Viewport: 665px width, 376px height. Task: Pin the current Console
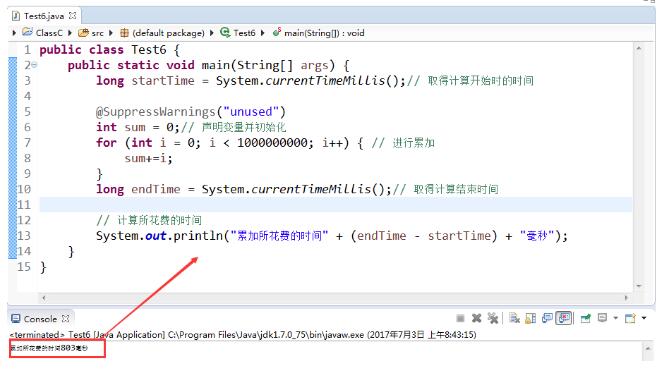point(586,318)
